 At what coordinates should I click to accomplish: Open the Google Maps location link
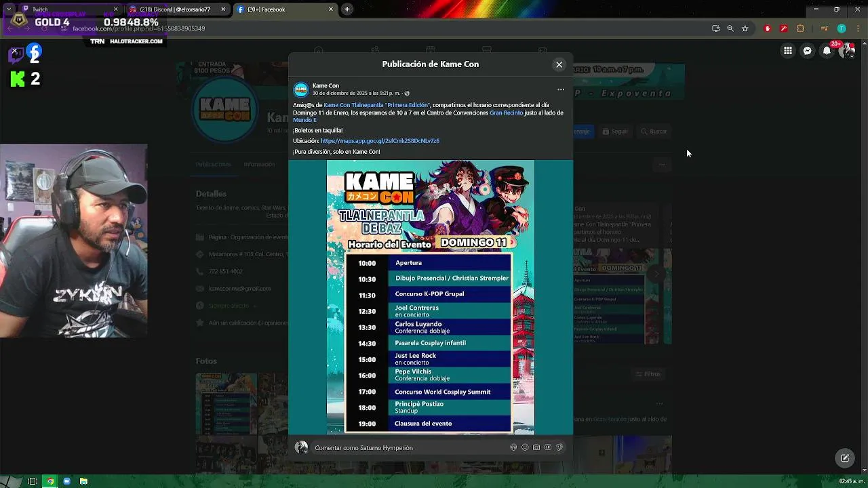[380, 141]
